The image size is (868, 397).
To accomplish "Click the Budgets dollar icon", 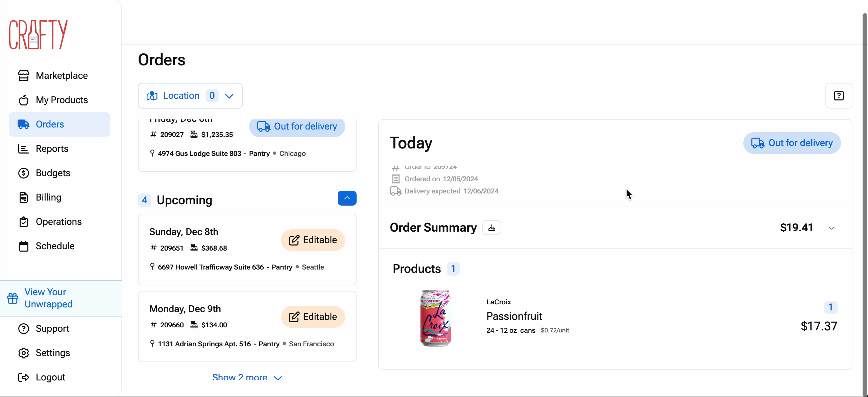I will (23, 173).
